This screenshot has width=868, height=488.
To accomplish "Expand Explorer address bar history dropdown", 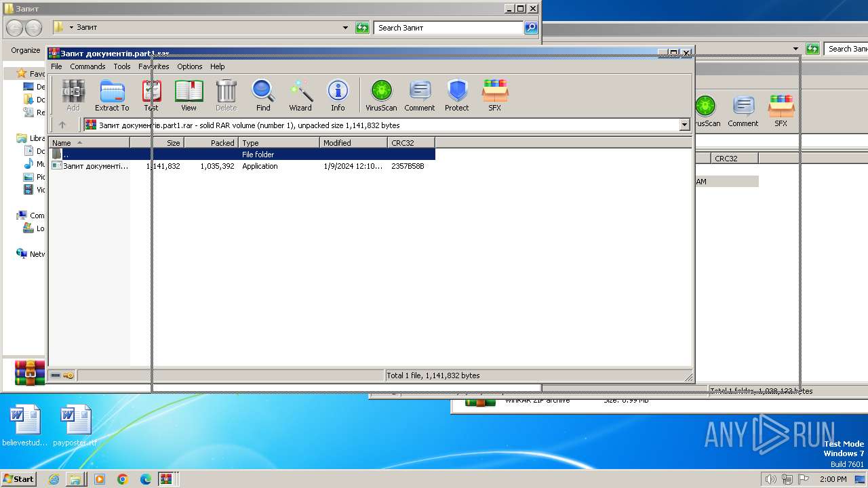I will [346, 28].
